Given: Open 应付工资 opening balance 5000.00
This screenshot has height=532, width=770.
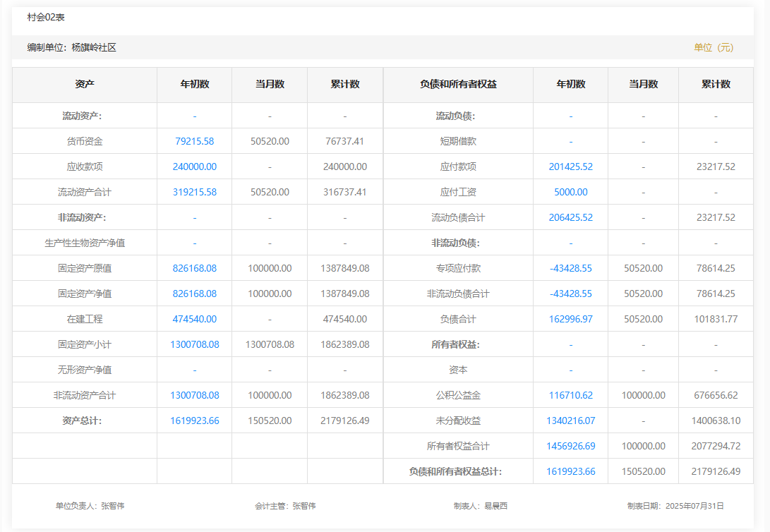Looking at the screenshot, I should click(570, 192).
